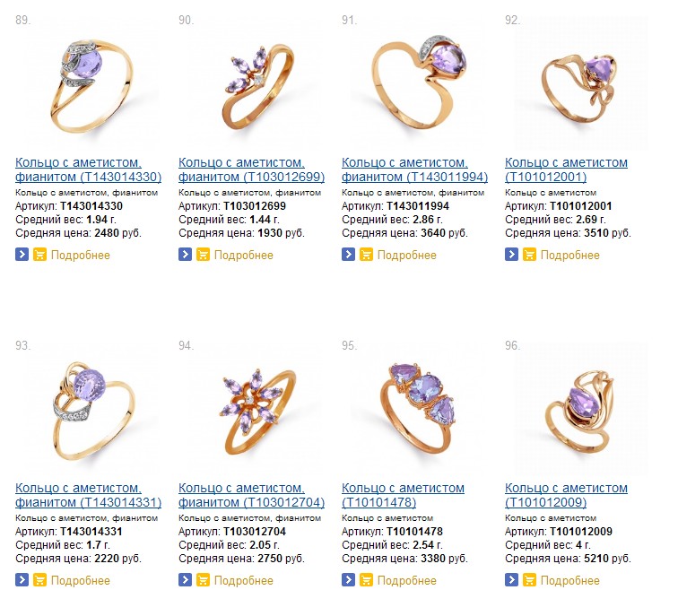Click blue arrow icon for ring T103012704
The width and height of the screenshot is (678, 616).
[185, 580]
